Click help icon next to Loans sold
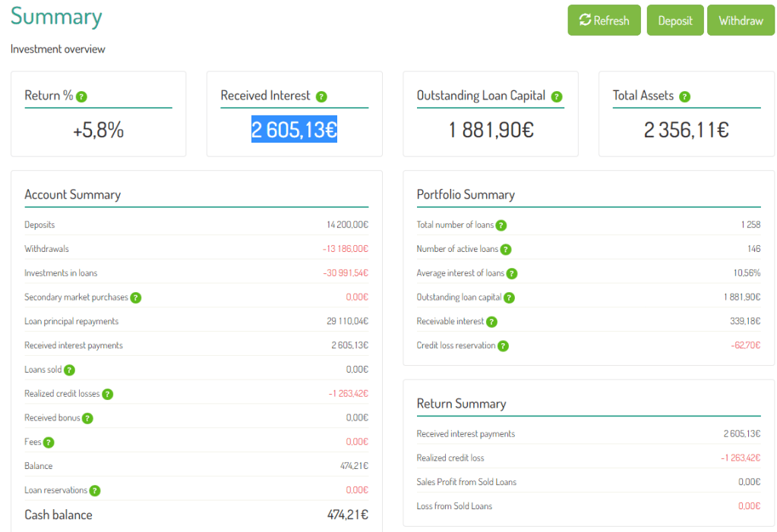Screen dimensions: 777x532 (x=70, y=370)
